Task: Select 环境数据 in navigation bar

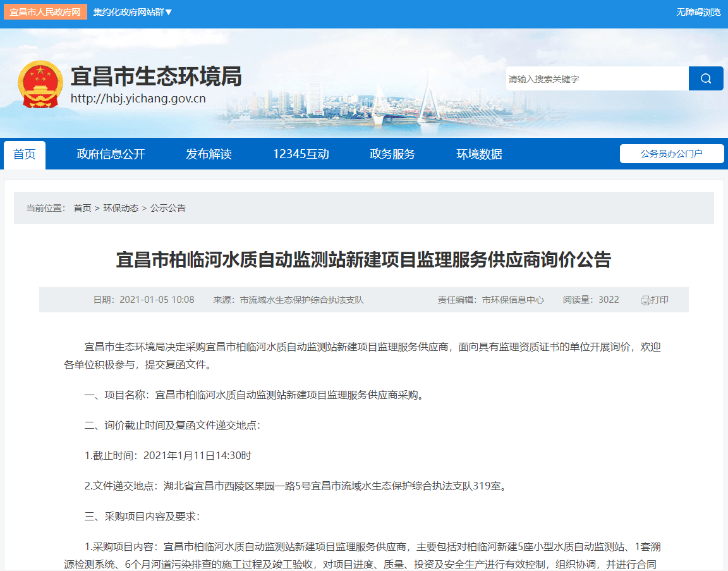Action: 479,154
